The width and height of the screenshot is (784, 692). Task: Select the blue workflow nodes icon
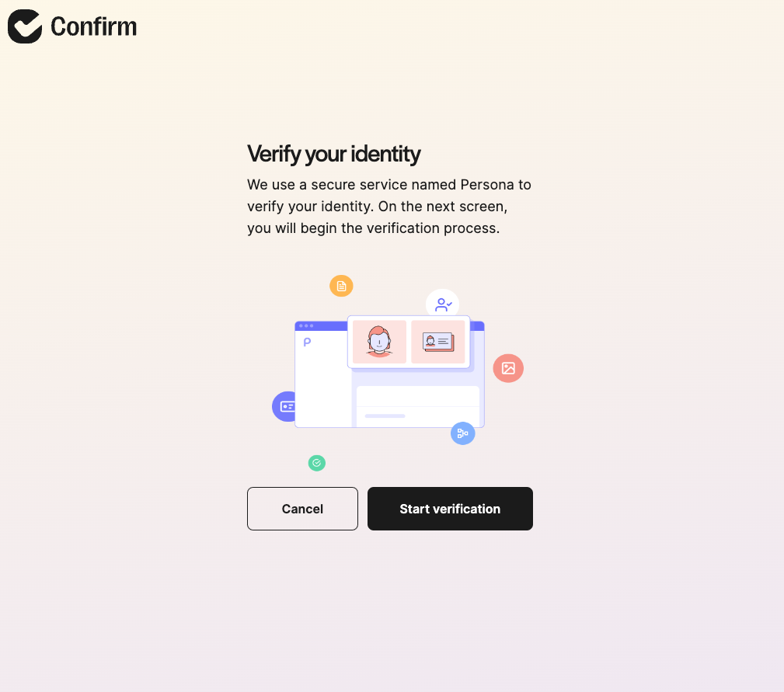click(463, 433)
